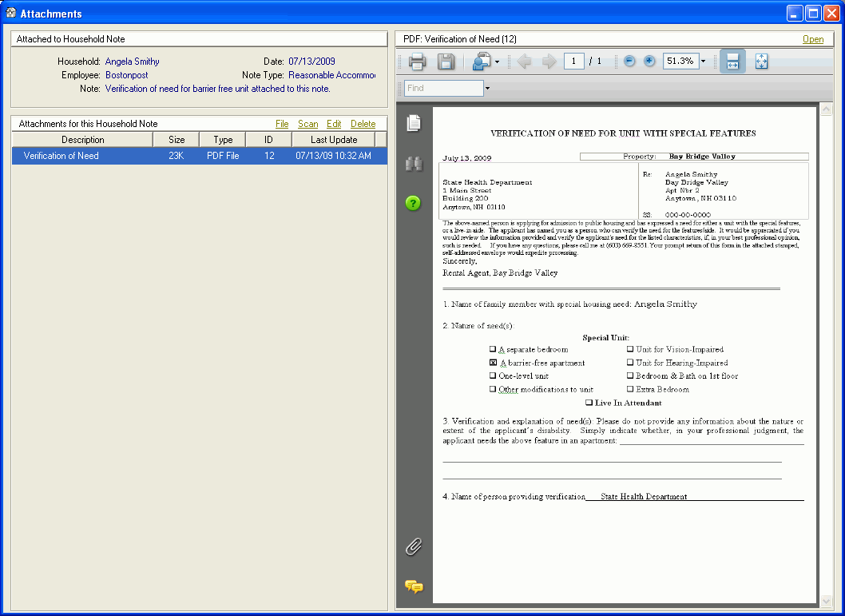Zoom out with the minus button

(629, 62)
